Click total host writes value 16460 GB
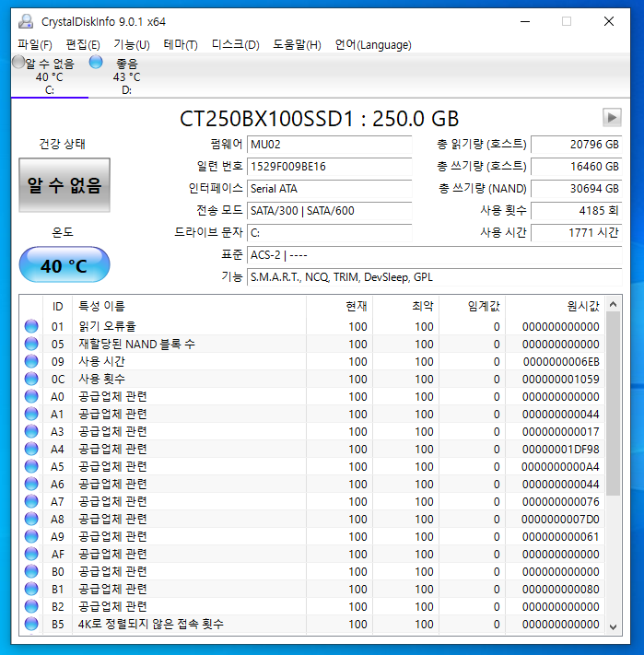The image size is (644, 655). 577,167
